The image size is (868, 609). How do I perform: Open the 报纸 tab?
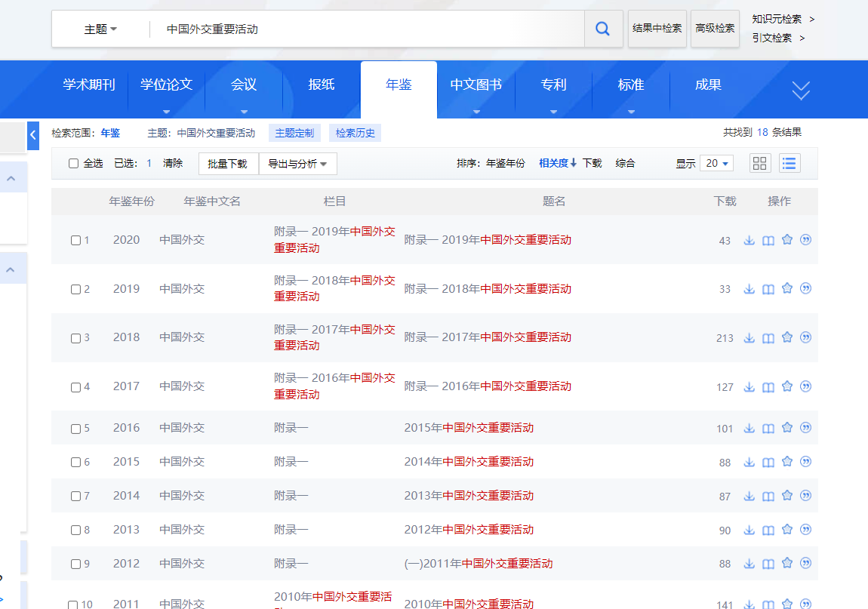pos(322,85)
